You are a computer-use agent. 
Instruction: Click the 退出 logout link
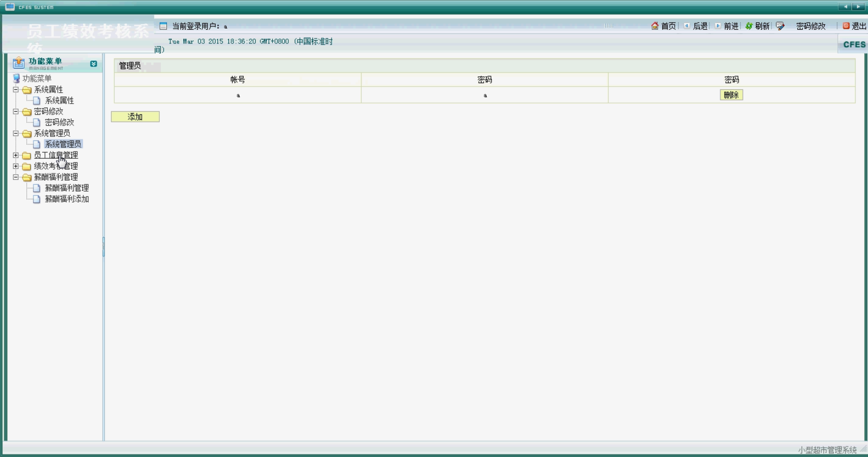pyautogui.click(x=859, y=26)
